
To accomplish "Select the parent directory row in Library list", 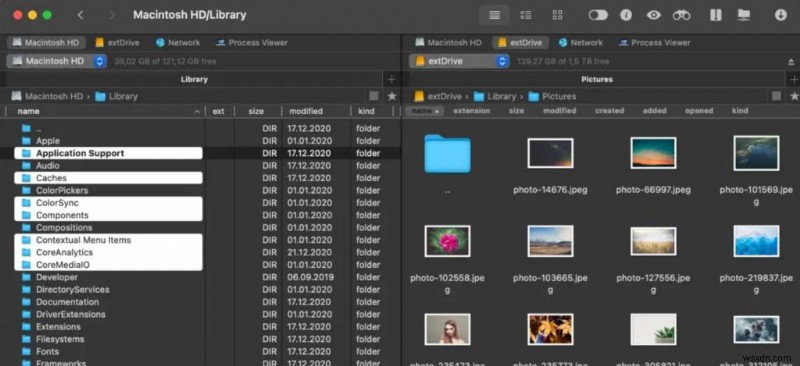I will (x=201, y=129).
